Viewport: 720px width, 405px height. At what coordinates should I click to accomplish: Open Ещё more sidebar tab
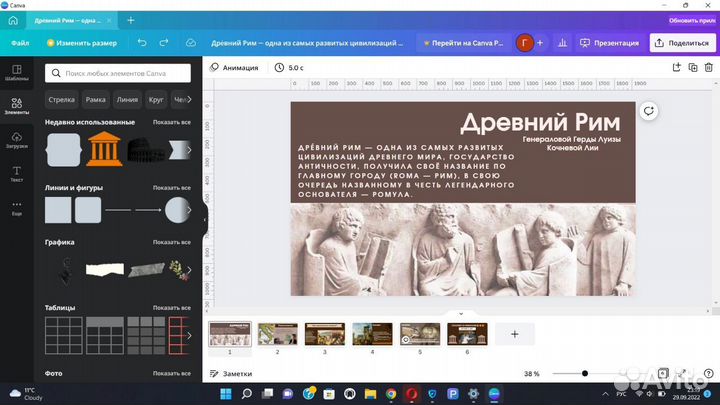point(17,208)
